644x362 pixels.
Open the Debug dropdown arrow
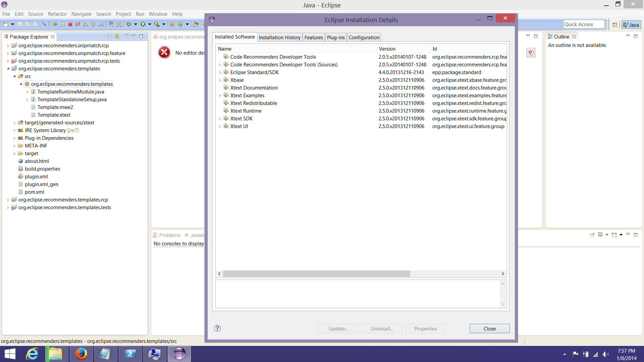coord(136,24)
